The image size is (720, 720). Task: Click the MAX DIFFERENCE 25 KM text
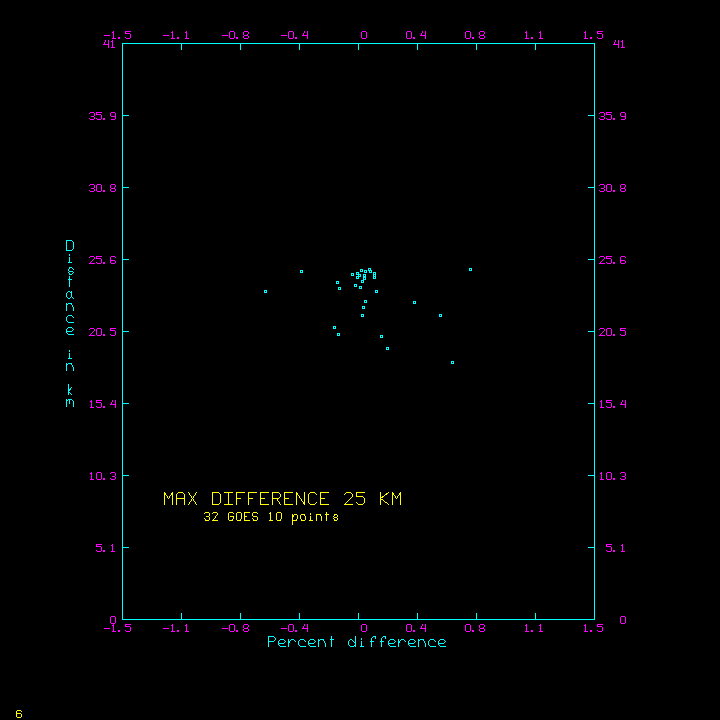[x=282, y=499]
